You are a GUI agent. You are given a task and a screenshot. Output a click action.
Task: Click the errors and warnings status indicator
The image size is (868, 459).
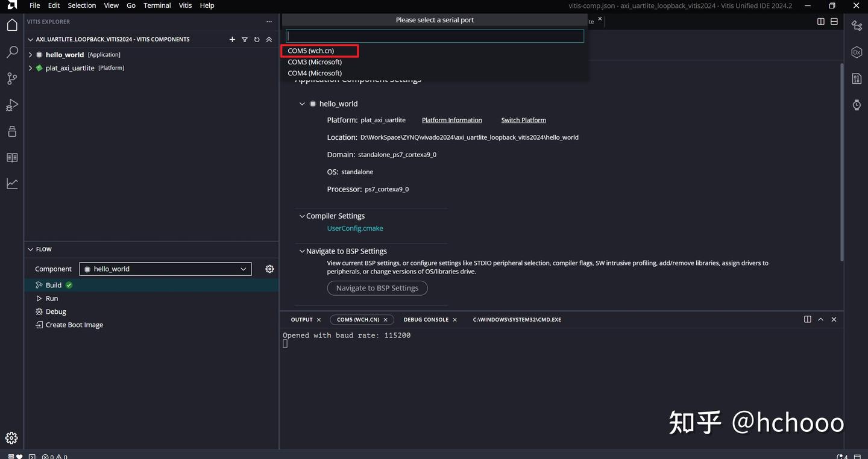pyautogui.click(x=54, y=457)
